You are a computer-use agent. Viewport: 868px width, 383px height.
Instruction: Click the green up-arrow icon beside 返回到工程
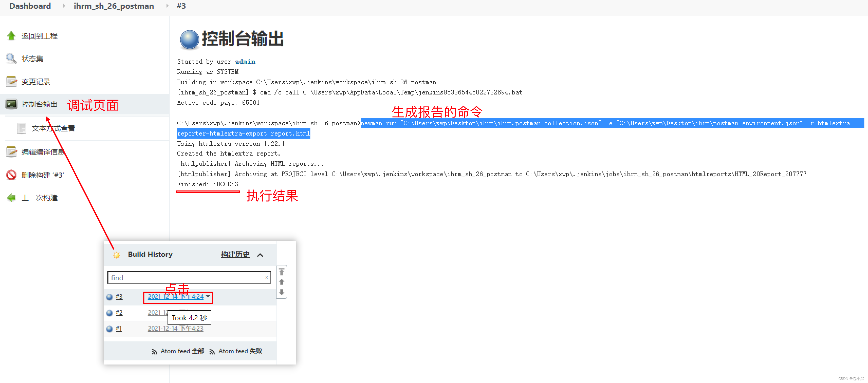(x=11, y=36)
